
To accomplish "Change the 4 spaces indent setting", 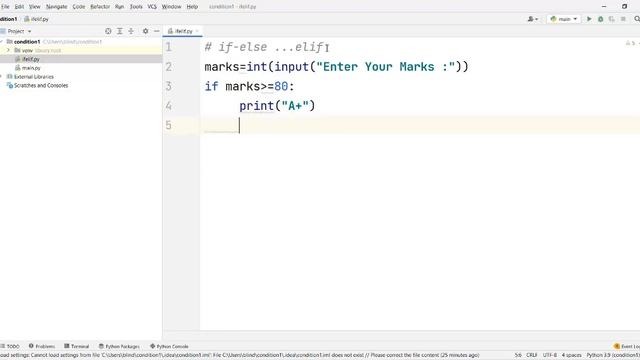I will click(x=571, y=355).
